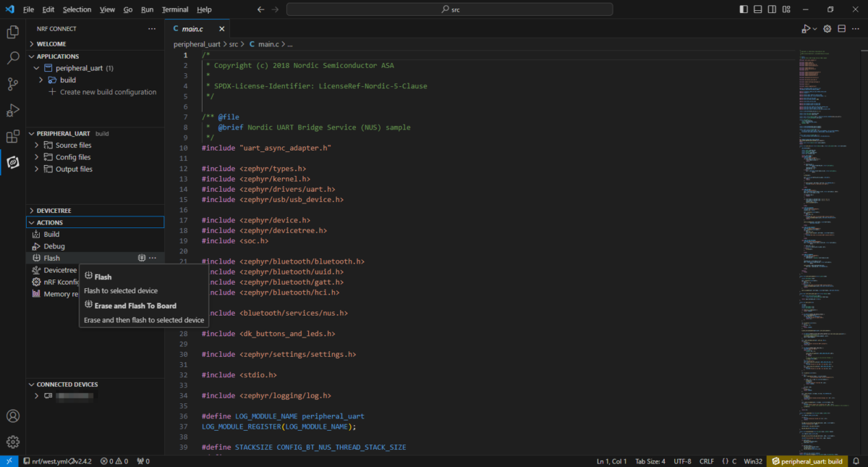Image resolution: width=868 pixels, height=467 pixels.
Task: Toggle Primary Side Bar layout button
Action: pos(744,9)
